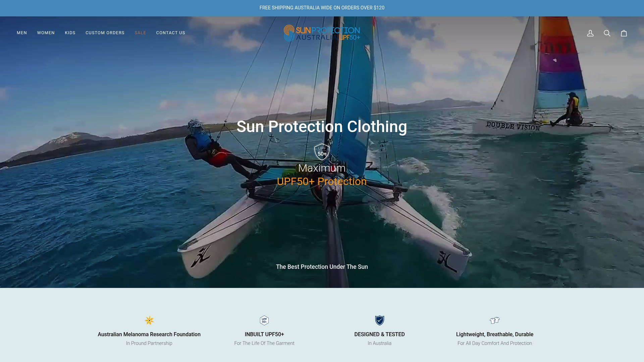Open the account profile icon
Screen dimensions: 644x362
click(590, 33)
